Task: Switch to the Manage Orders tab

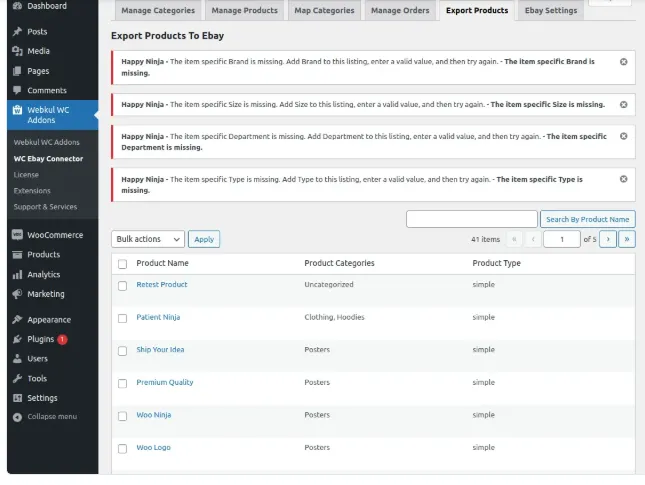Action: point(400,11)
